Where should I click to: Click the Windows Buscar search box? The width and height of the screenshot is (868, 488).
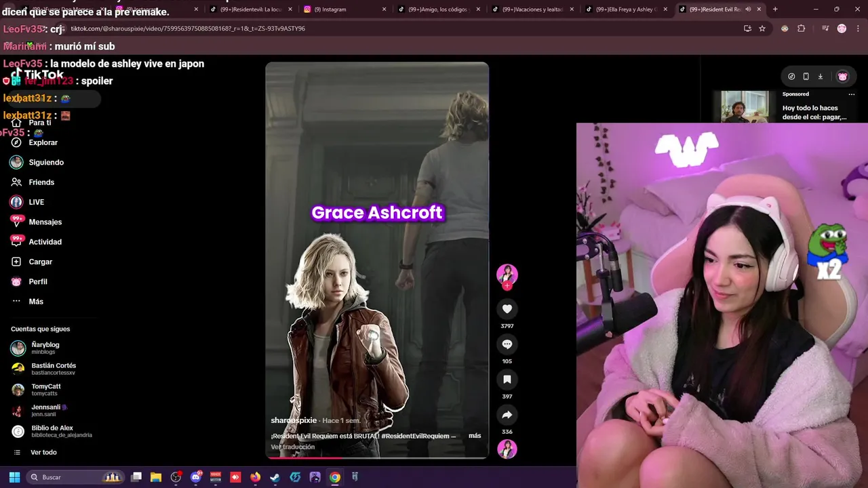(x=76, y=477)
